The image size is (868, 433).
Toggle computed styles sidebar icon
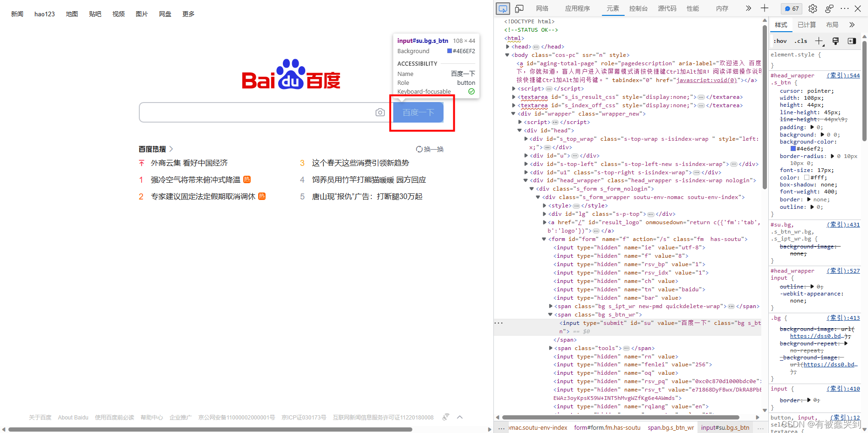(x=852, y=41)
